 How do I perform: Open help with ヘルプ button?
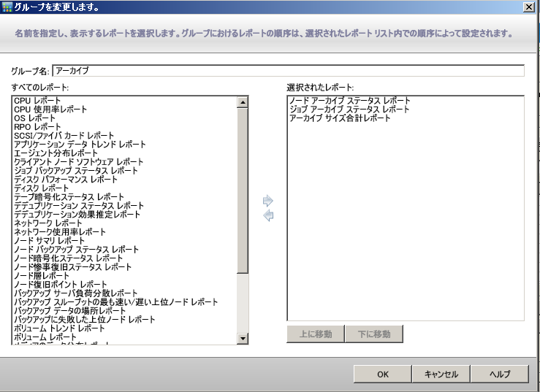(x=500, y=374)
